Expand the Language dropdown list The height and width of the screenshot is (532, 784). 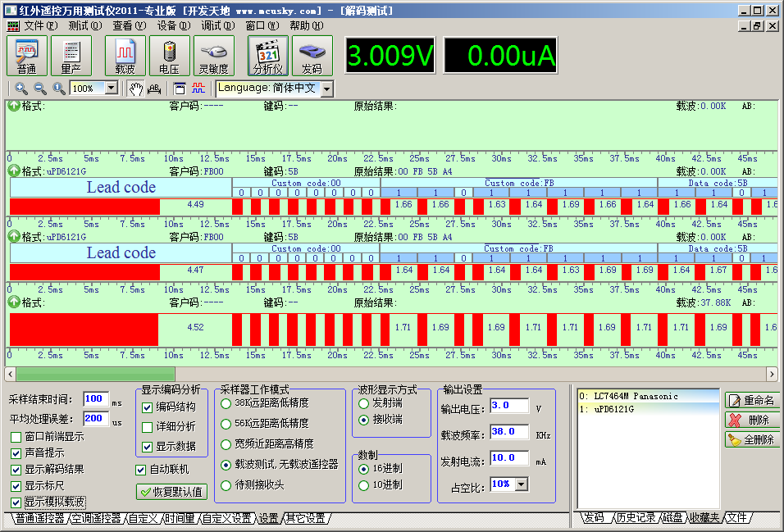pos(326,89)
